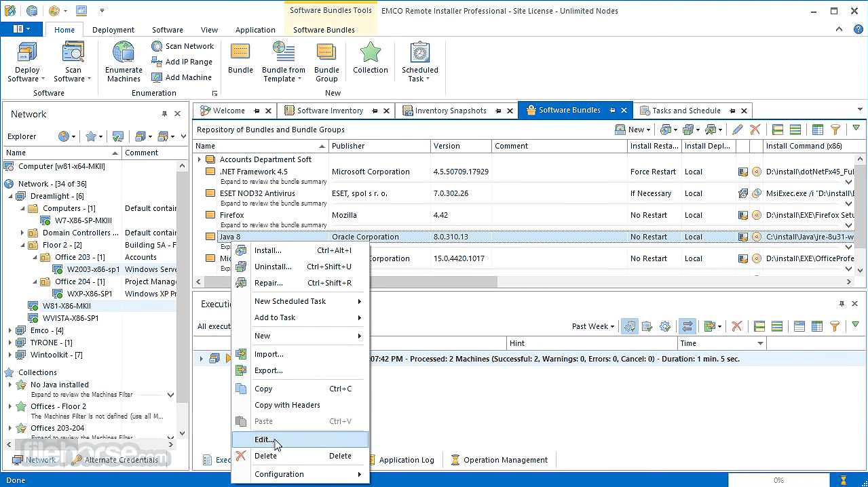Collapse the Dreamlight tree node
This screenshot has width=868, height=487.
10,196
